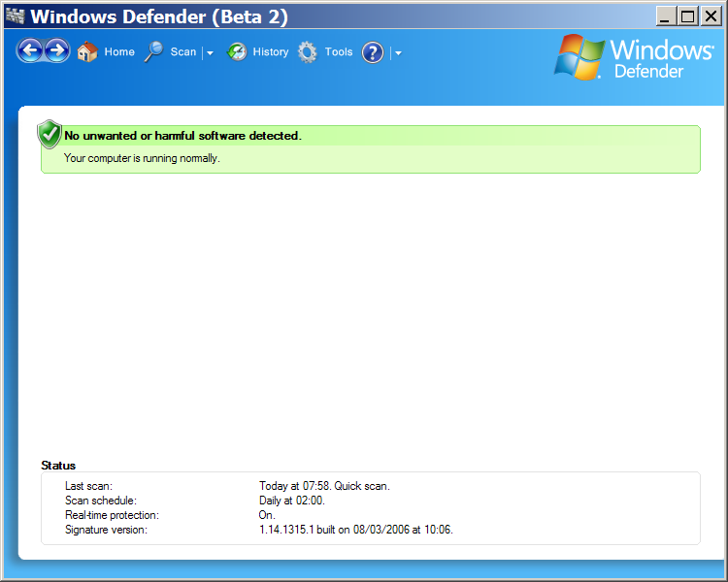Click the green shield checkmark icon
The image size is (728, 582).
pyautogui.click(x=50, y=134)
